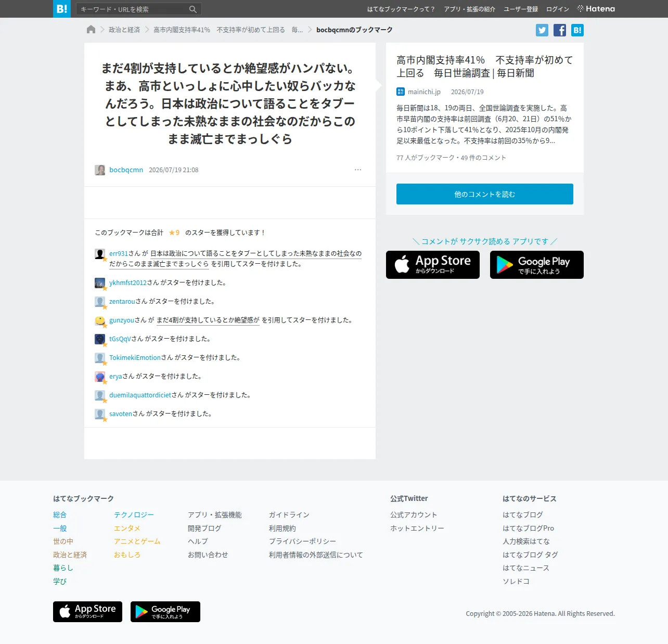Open the Hatena logo in the top right
This screenshot has height=644, width=668.
(x=596, y=9)
